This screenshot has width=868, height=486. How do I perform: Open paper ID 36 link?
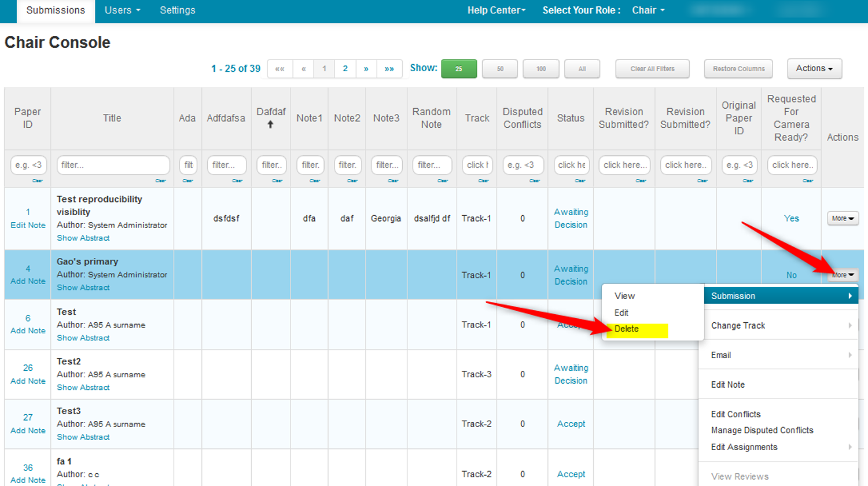tap(28, 467)
